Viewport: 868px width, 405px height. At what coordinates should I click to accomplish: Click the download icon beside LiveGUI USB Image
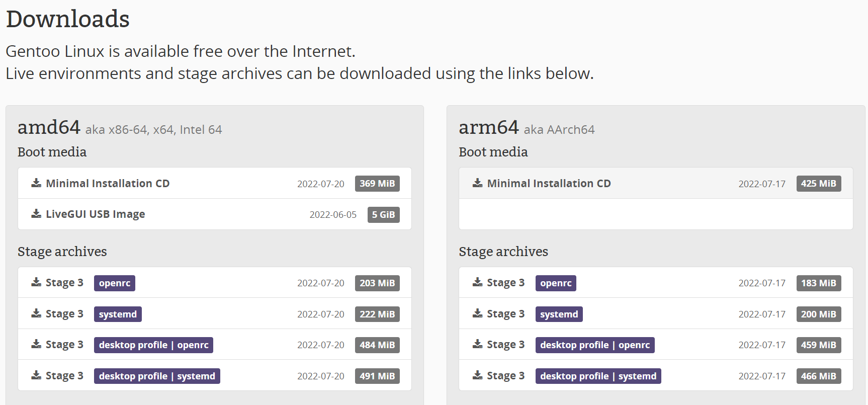(x=36, y=214)
